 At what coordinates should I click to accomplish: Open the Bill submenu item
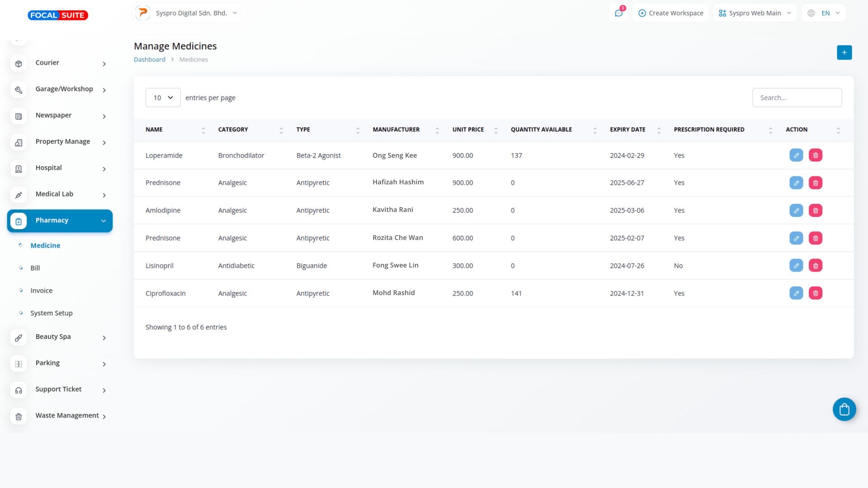coord(35,268)
